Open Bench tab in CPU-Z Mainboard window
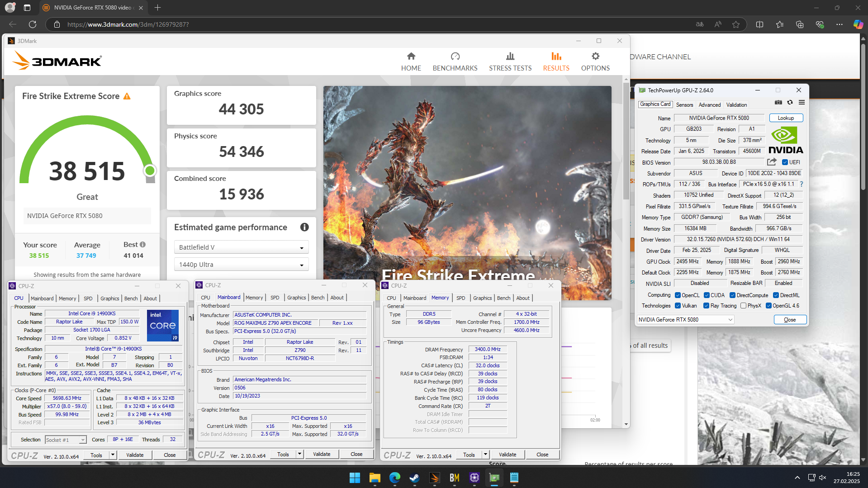This screenshot has height=488, width=868. pyautogui.click(x=318, y=298)
